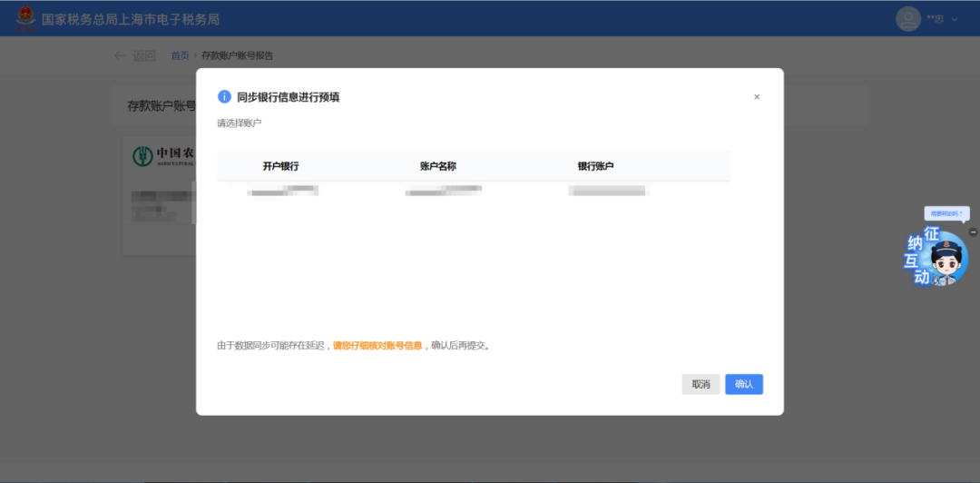
Task: Open the user avatar profile
Action: point(907,18)
